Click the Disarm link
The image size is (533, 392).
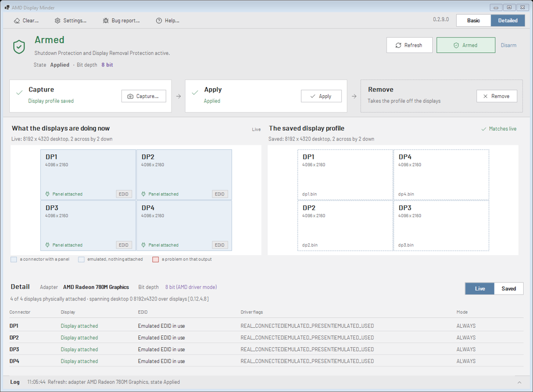(x=509, y=45)
